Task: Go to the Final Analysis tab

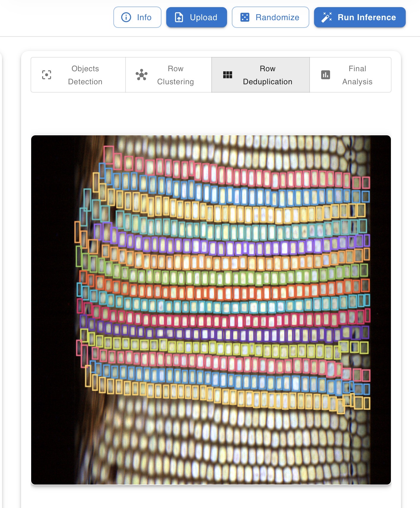Action: [x=351, y=75]
